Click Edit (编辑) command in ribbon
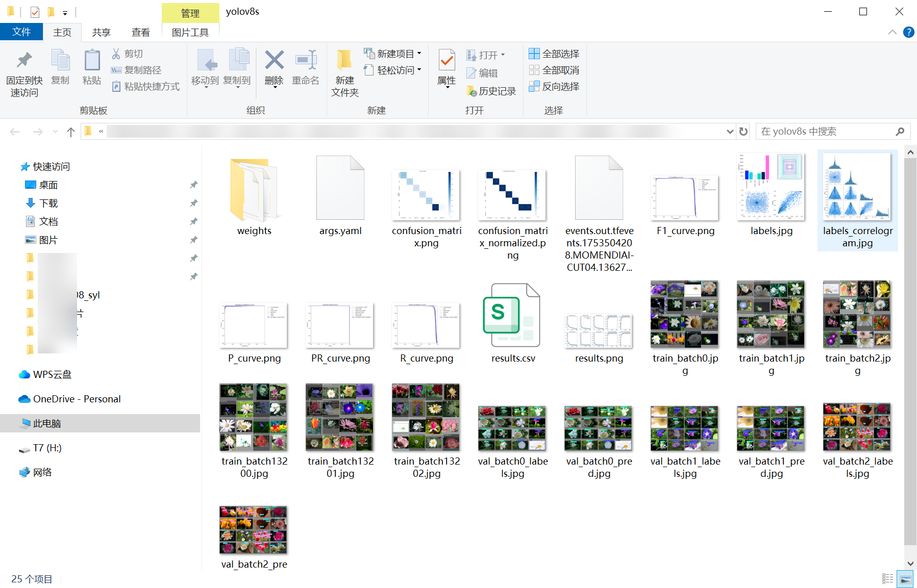This screenshot has width=917, height=588. click(x=482, y=73)
